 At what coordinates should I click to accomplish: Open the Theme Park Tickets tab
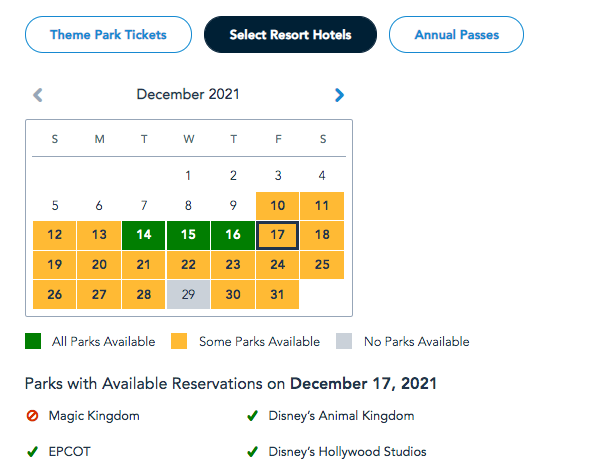108,35
